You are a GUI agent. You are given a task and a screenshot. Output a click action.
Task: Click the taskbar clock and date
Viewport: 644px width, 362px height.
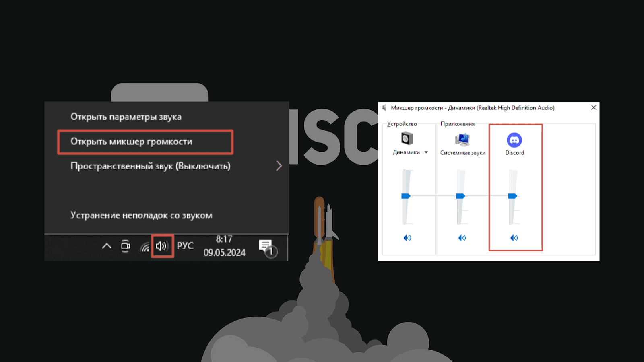[x=224, y=246]
